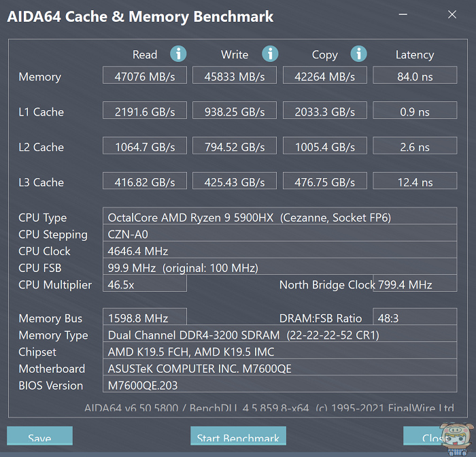Viewport: 476px width, 457px height.
Task: Click the Memory Bus frequency field
Action: pos(144,318)
